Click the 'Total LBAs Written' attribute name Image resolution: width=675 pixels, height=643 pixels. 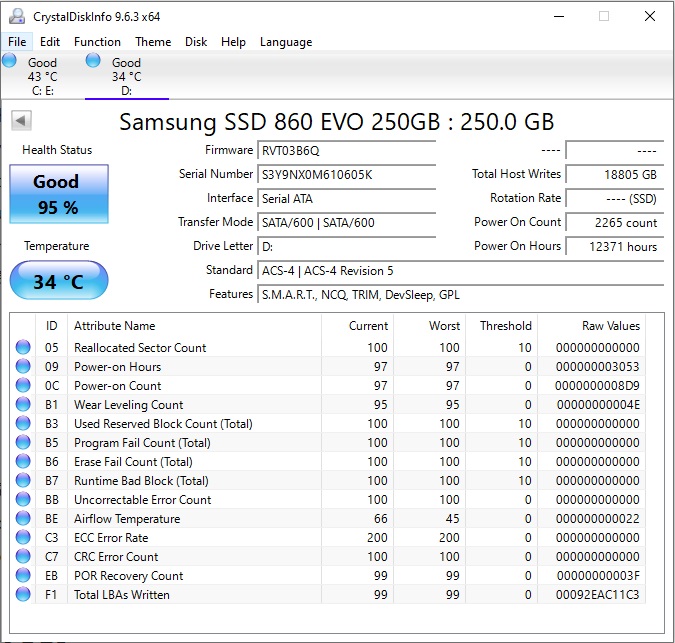[x=122, y=595]
